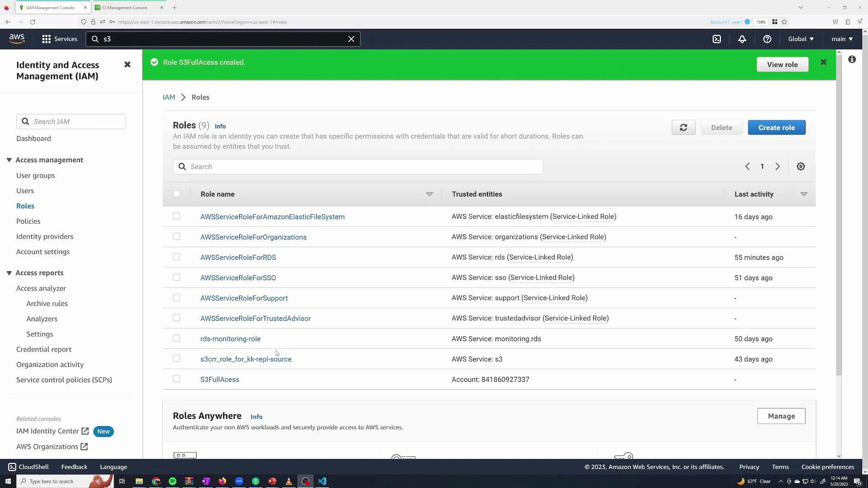Launch CloudShell from the bottom status bar

[28, 467]
